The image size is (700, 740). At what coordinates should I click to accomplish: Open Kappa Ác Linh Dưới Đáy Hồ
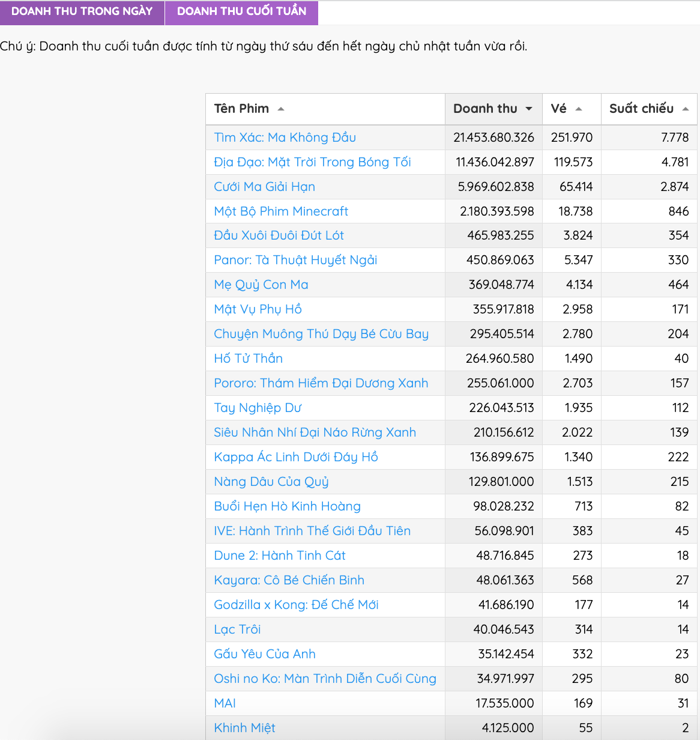(296, 457)
